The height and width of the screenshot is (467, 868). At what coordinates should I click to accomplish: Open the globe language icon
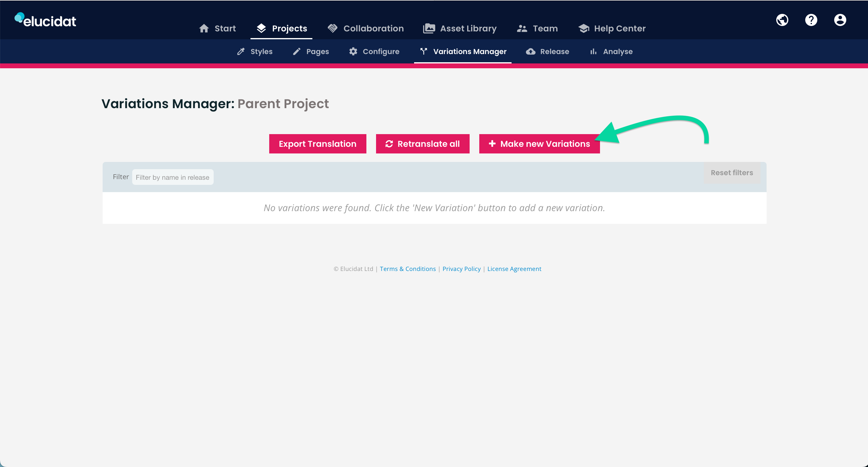pos(782,20)
